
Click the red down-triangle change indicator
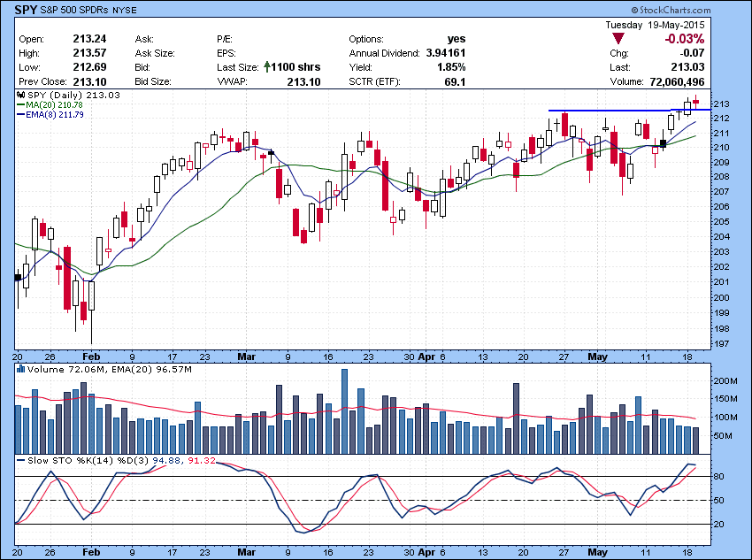[618, 39]
